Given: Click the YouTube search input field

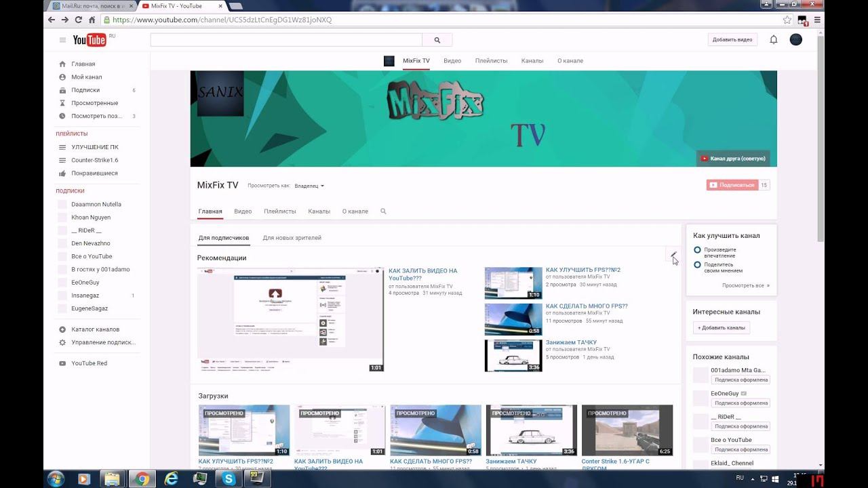Looking at the screenshot, I should tap(286, 40).
